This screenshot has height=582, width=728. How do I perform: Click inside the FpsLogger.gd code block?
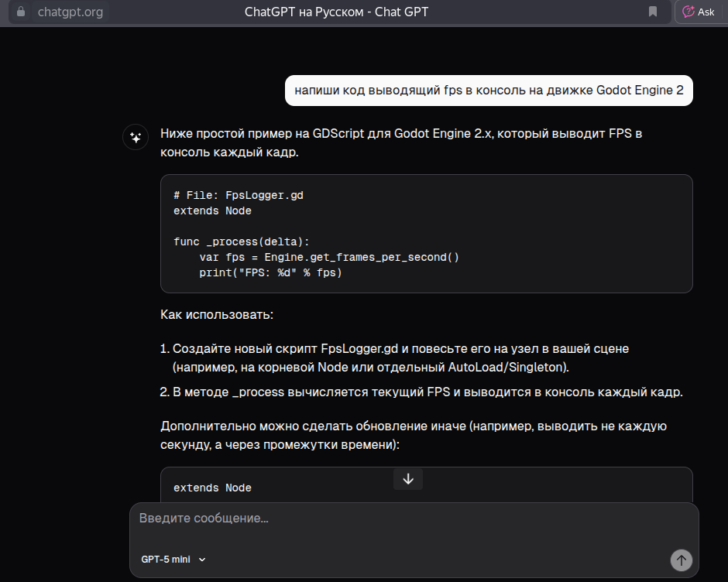tap(426, 234)
